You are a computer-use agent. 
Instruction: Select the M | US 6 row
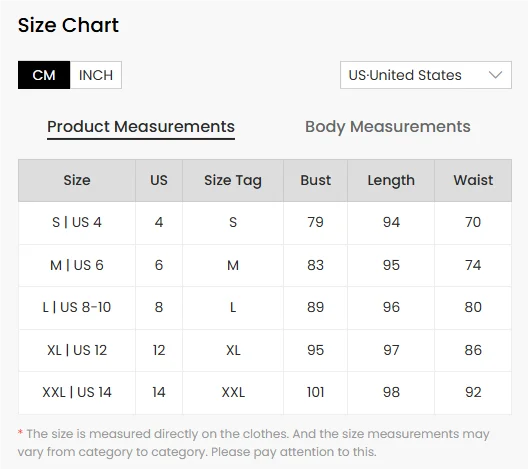click(265, 266)
